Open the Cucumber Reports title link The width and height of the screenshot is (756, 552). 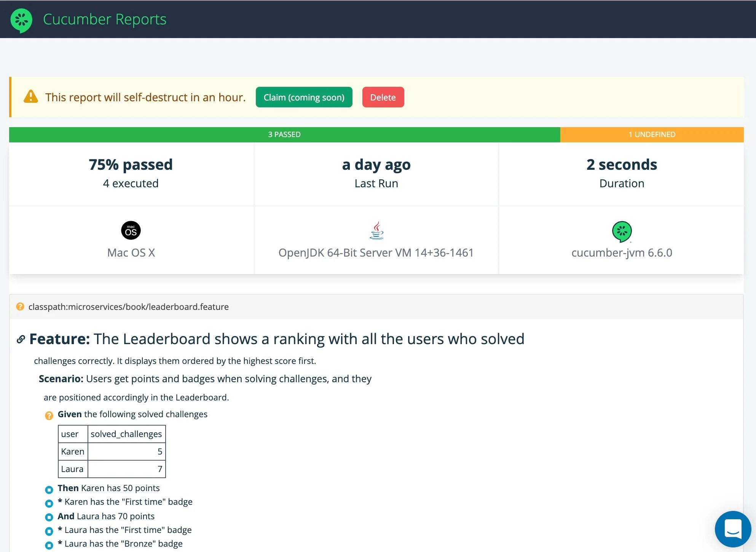(x=105, y=19)
